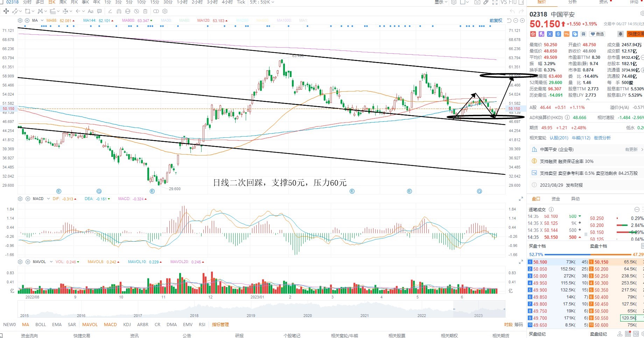Select the single line drawing tool
Screen dimensions: 644x338
coord(110,11)
